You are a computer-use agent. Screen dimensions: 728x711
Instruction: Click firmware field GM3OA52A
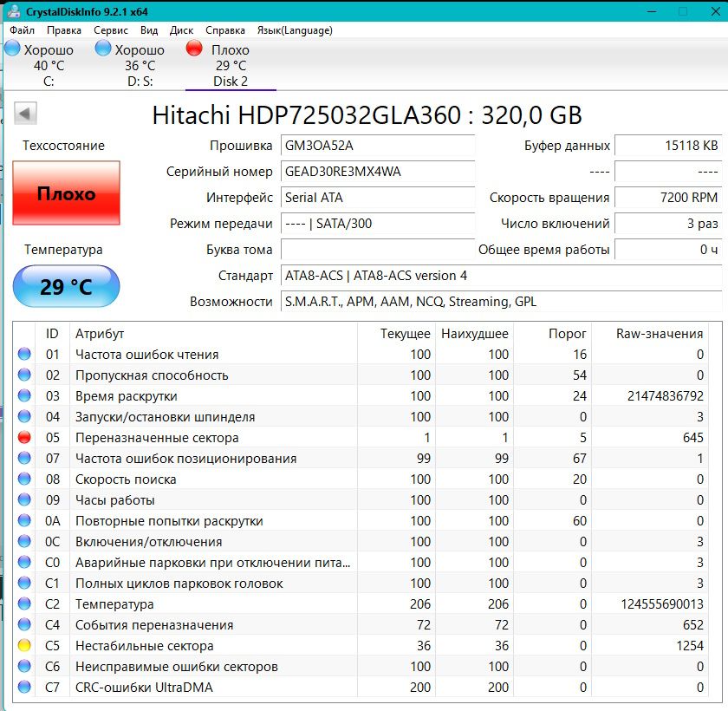pos(378,146)
